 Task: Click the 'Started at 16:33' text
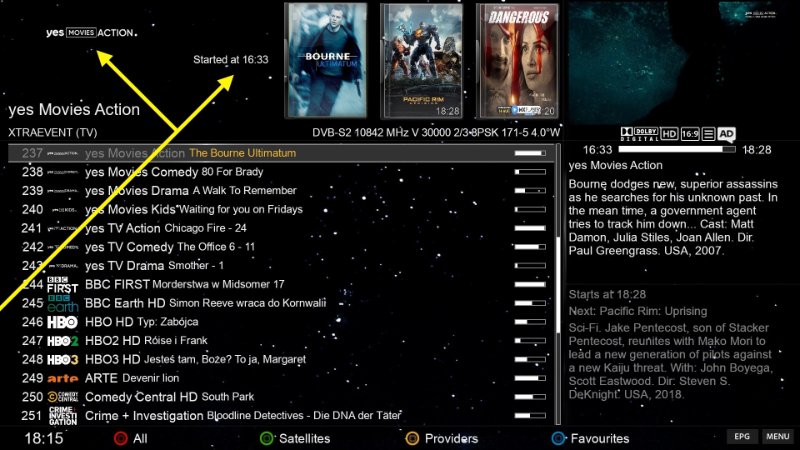click(x=231, y=60)
